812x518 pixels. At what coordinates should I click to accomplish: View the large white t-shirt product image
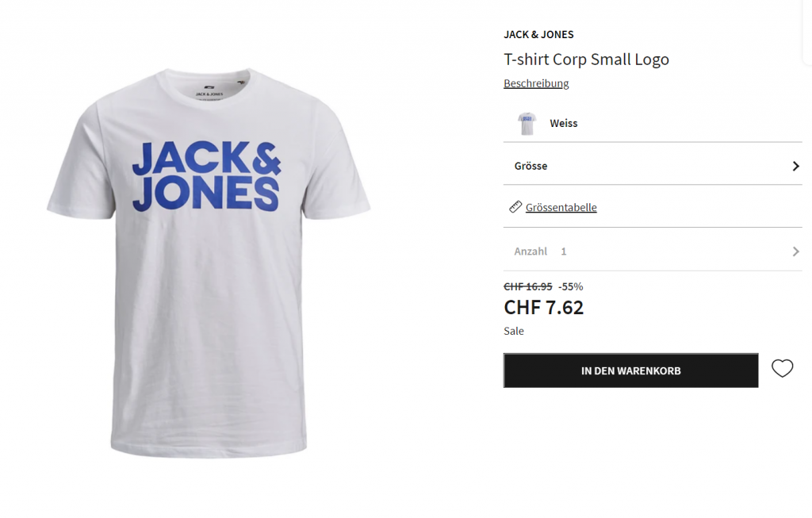click(x=209, y=263)
